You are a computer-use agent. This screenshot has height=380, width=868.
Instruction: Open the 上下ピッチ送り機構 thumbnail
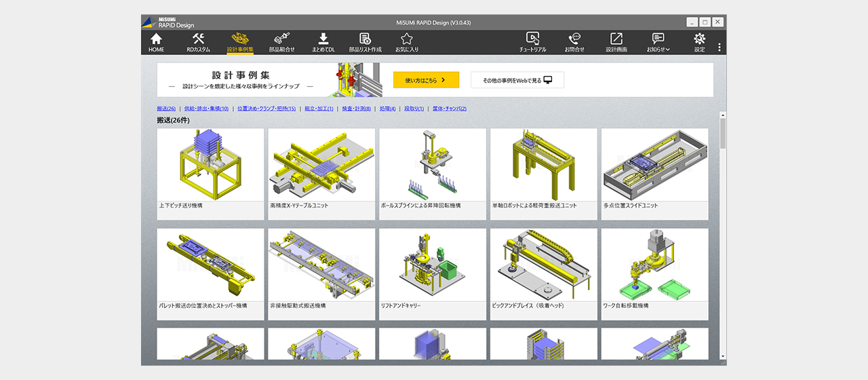pos(210,170)
